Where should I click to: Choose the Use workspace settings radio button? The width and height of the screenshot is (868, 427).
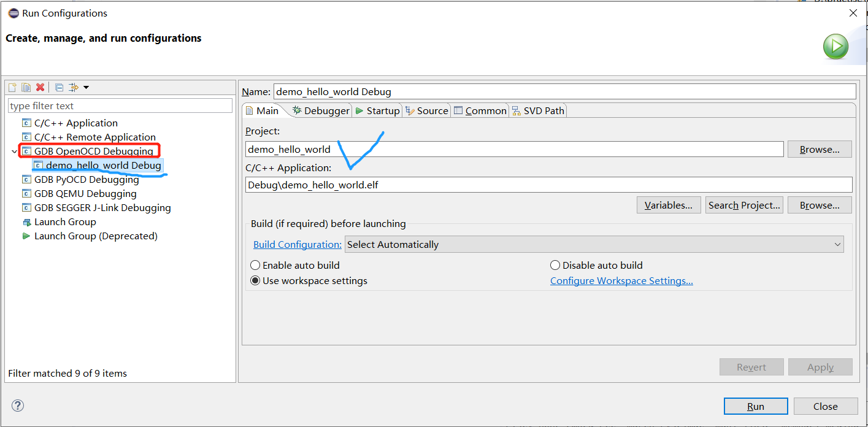255,281
